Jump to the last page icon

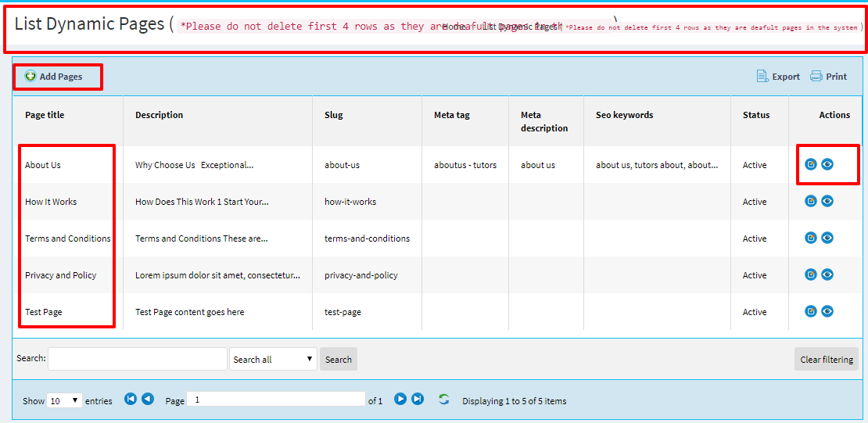click(x=418, y=400)
